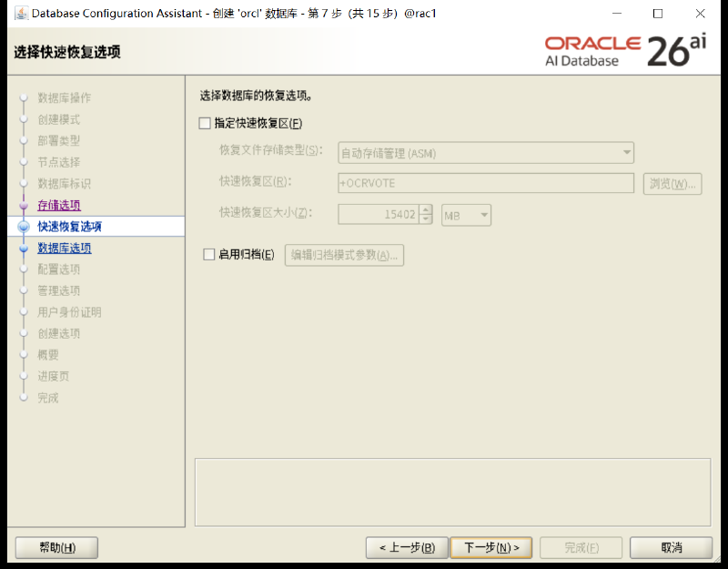Click the disabled 完成 button

(581, 548)
